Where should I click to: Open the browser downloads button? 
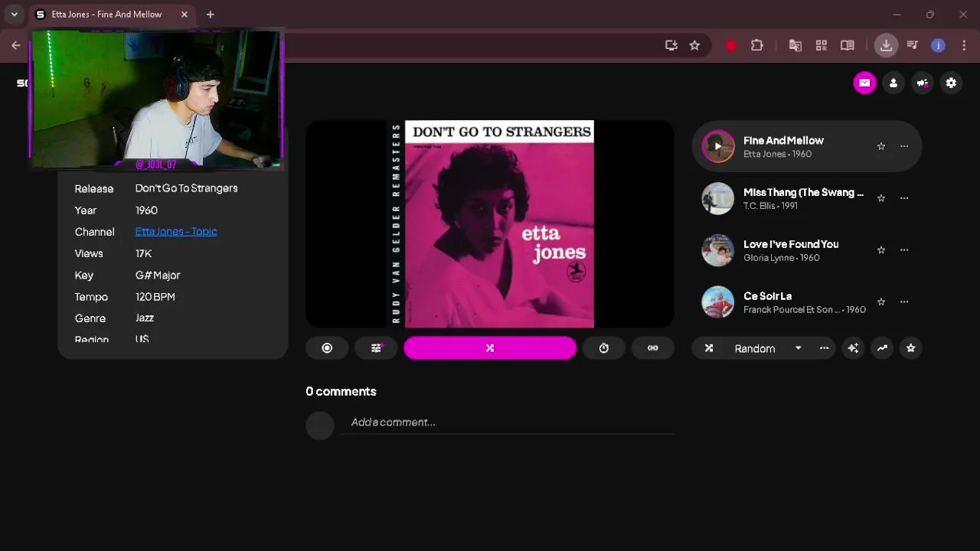(x=886, y=46)
